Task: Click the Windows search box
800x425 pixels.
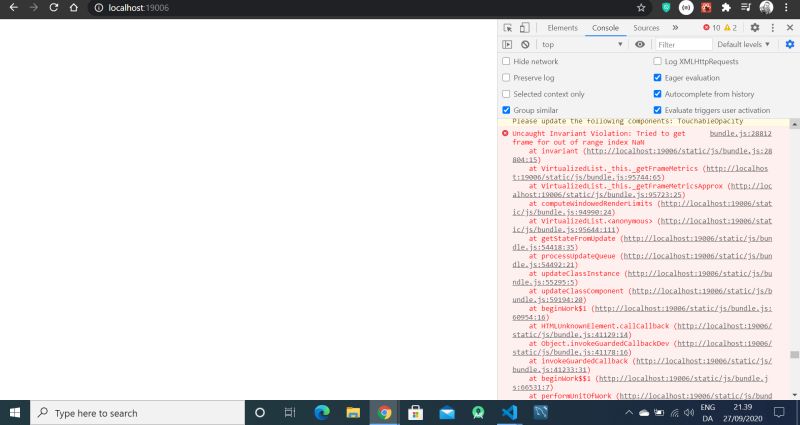Action: pos(138,412)
